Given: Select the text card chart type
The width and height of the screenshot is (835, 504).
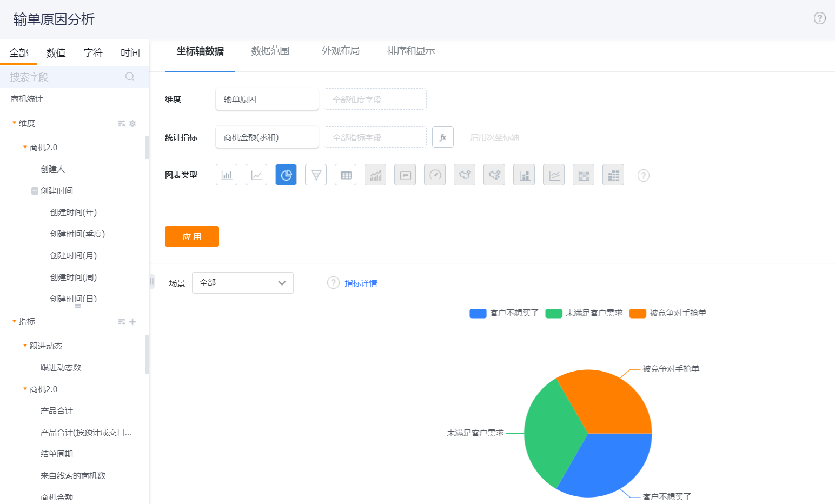Looking at the screenshot, I should pyautogui.click(x=405, y=175).
